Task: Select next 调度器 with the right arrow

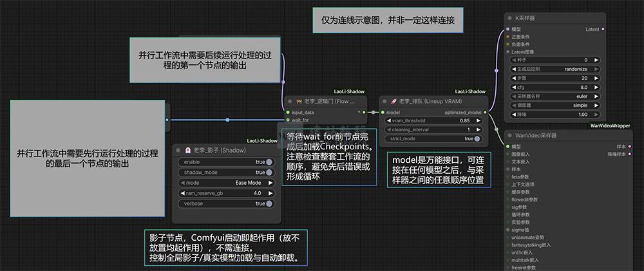Action: coord(596,106)
